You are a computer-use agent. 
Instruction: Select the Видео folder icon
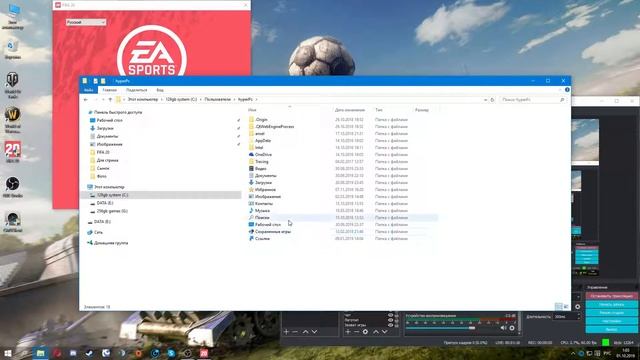click(x=251, y=169)
